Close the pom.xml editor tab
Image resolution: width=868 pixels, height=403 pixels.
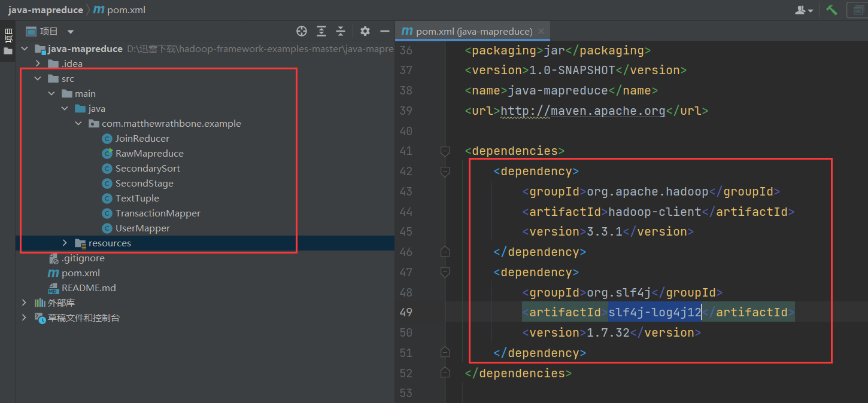pyautogui.click(x=541, y=31)
